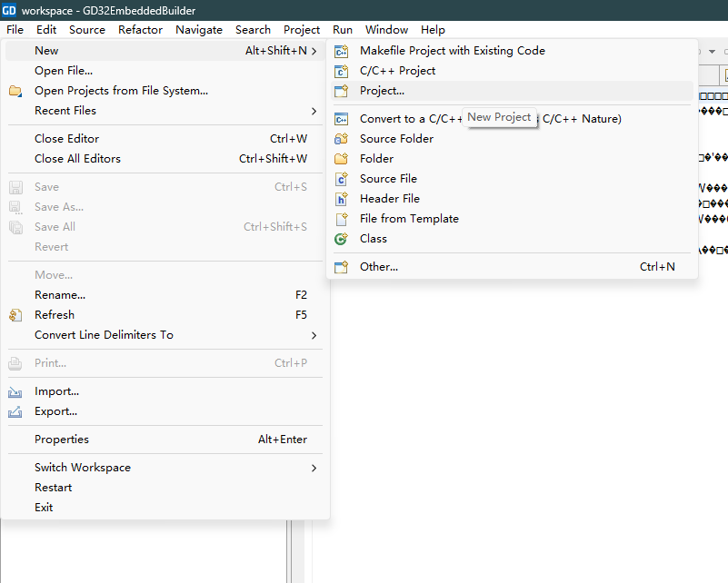Click the Source File icon

pyautogui.click(x=341, y=179)
